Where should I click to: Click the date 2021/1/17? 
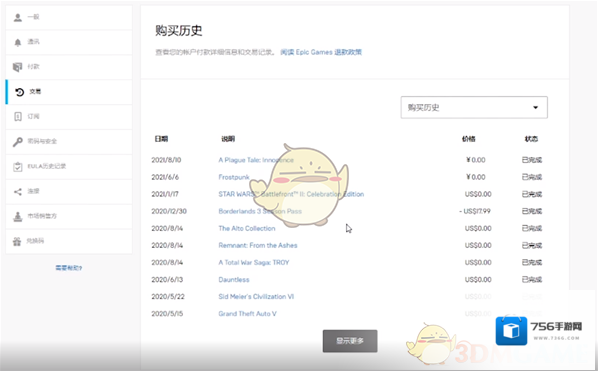coord(165,194)
